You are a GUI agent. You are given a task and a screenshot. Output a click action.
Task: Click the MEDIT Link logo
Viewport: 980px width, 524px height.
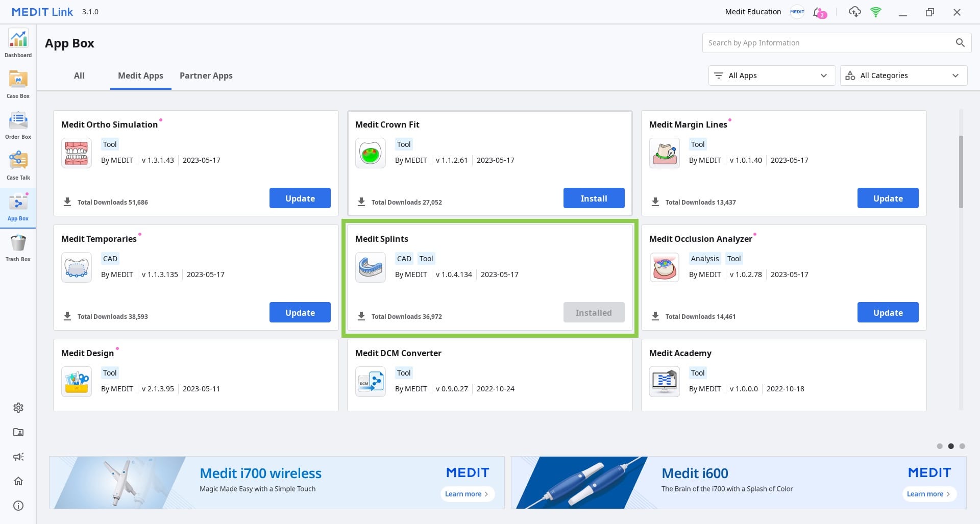click(42, 12)
